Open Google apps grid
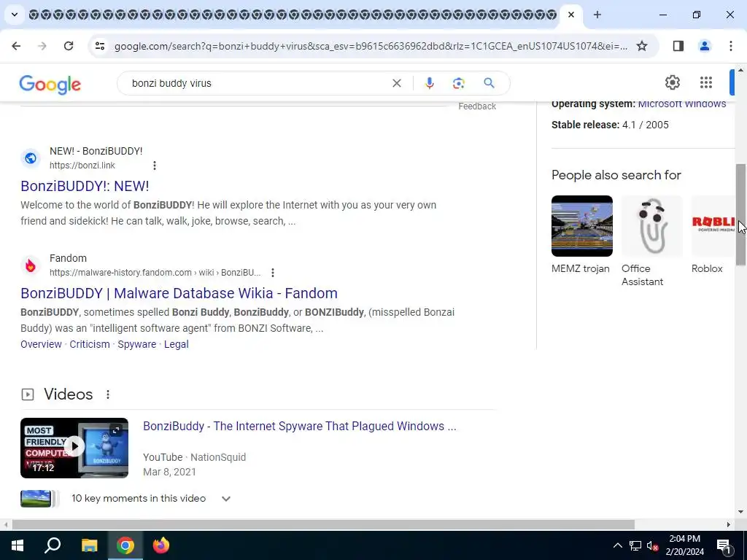Viewport: 747px width, 560px height. pos(706,82)
